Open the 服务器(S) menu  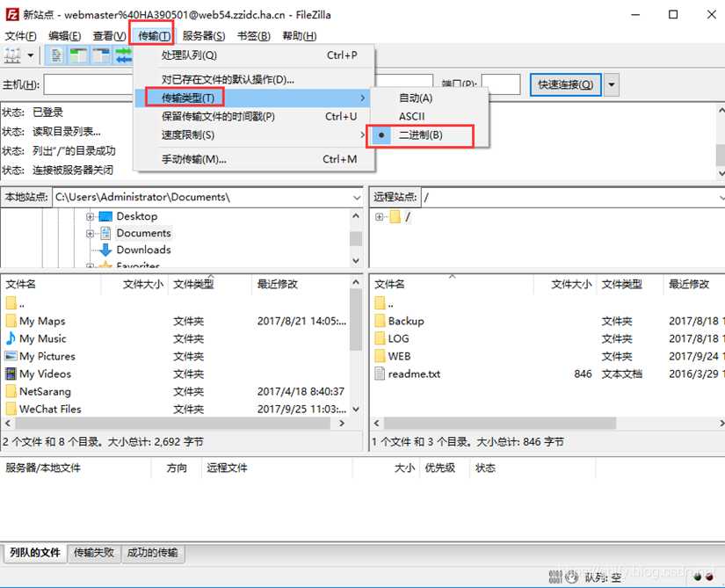(x=206, y=35)
